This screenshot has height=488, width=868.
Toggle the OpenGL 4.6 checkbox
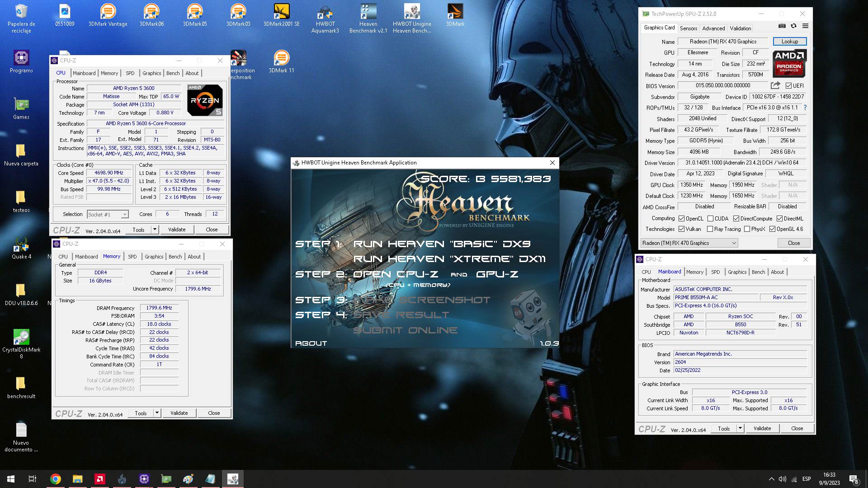(x=772, y=229)
